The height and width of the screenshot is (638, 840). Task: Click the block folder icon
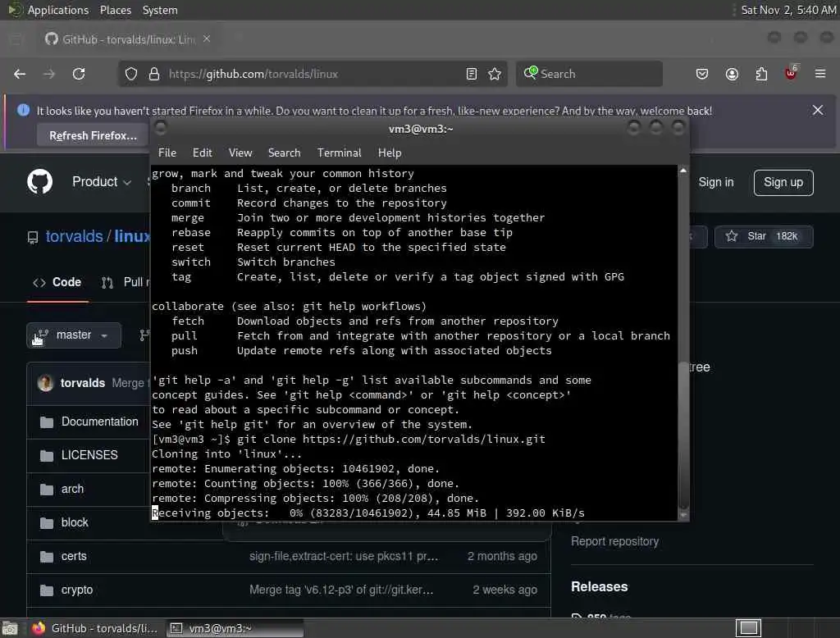47,523
